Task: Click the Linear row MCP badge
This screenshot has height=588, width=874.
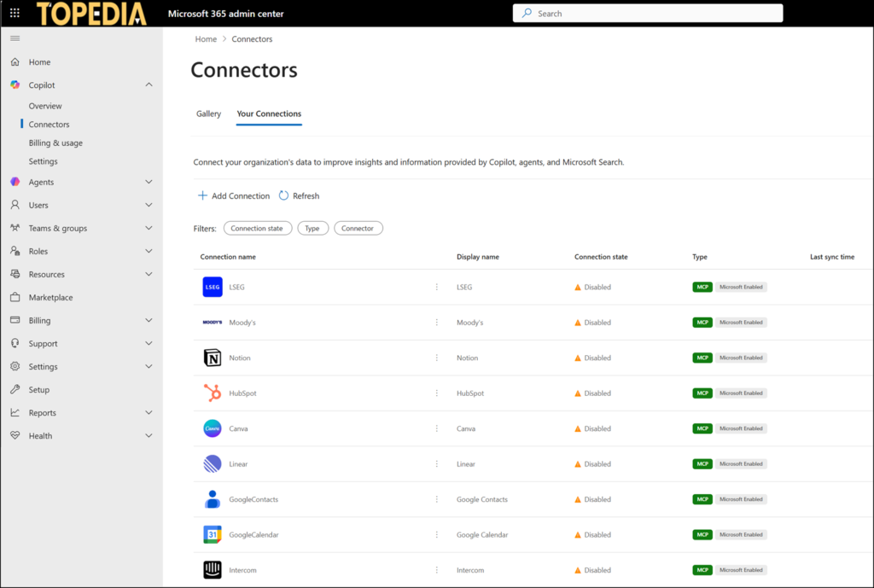Action: pyautogui.click(x=702, y=463)
